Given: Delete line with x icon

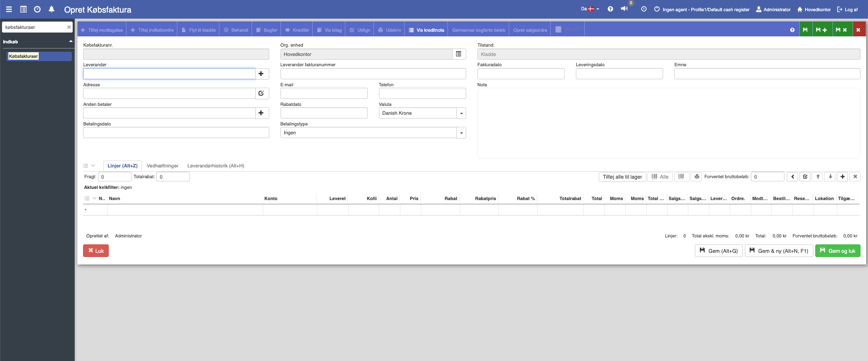Looking at the screenshot, I should coord(855,177).
